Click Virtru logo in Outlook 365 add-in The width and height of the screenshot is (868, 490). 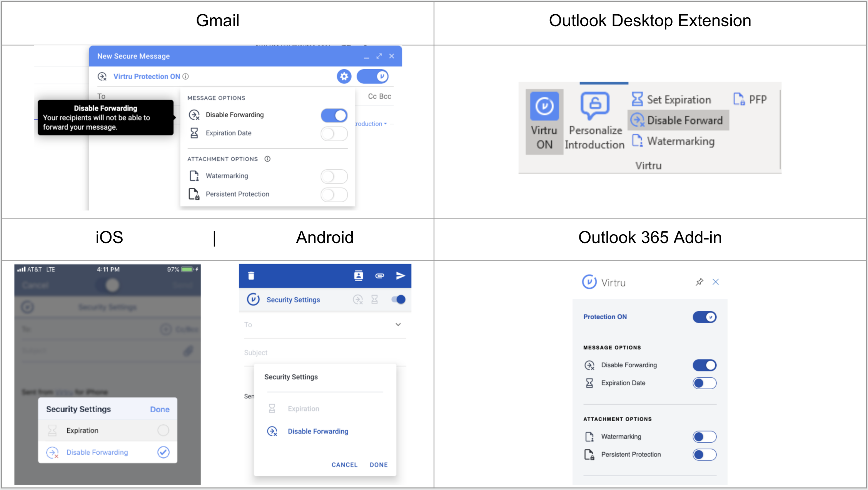(x=589, y=282)
